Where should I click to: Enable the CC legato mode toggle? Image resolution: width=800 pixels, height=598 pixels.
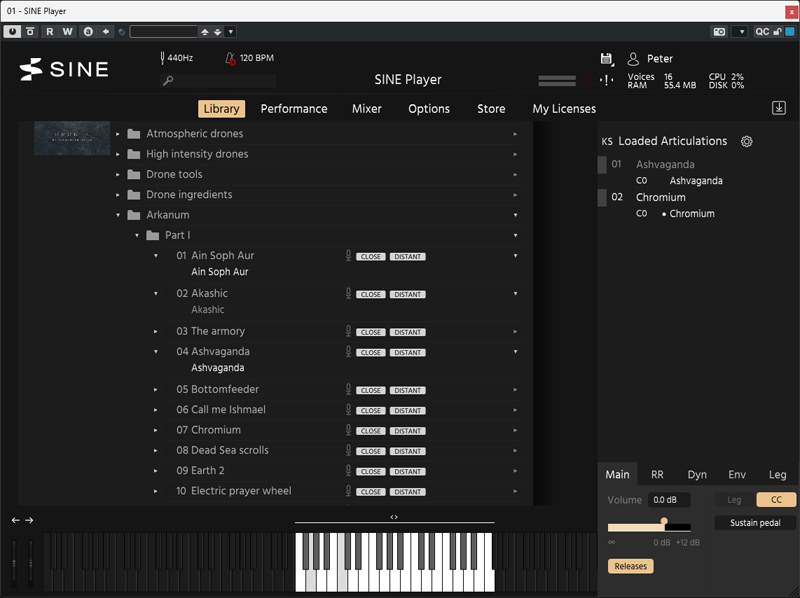(775, 500)
